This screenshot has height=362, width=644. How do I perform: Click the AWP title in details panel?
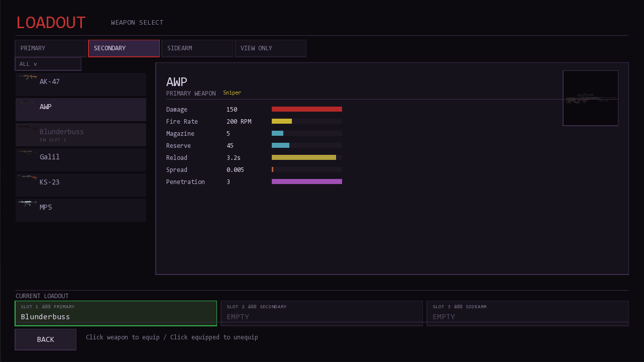coord(177,82)
